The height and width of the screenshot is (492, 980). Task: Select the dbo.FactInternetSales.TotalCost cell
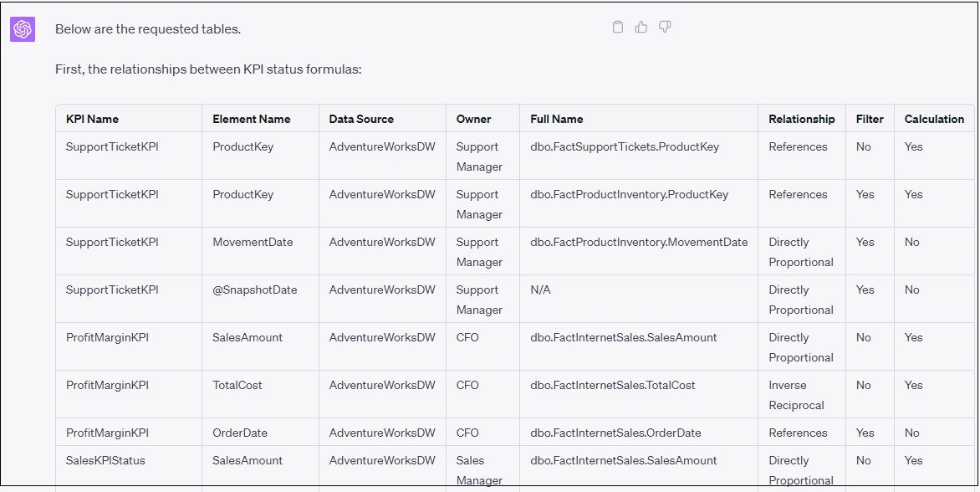(x=612, y=386)
